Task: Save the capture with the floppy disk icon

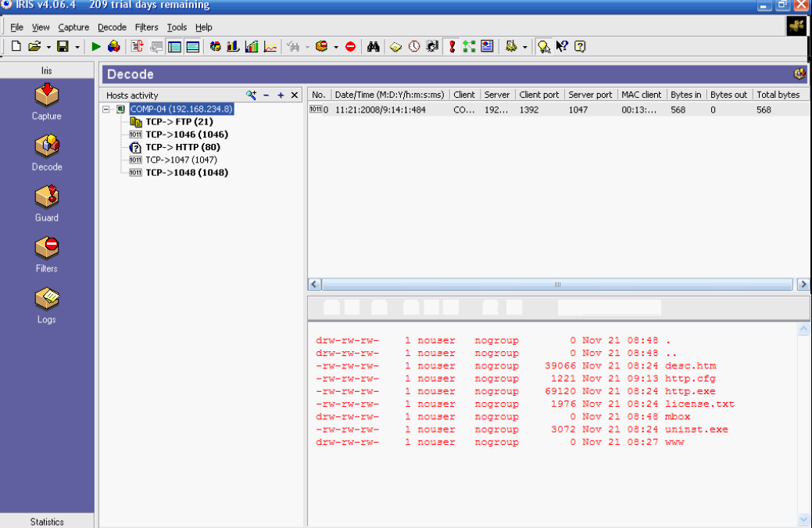Action: click(63, 46)
